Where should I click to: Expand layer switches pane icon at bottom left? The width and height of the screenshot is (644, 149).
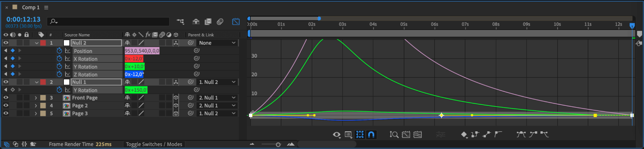coord(6,144)
